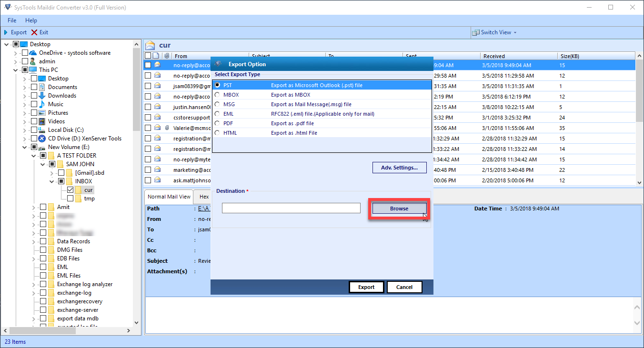The image size is (644, 348).
Task: Open Adv. Settings...
Action: pos(399,168)
